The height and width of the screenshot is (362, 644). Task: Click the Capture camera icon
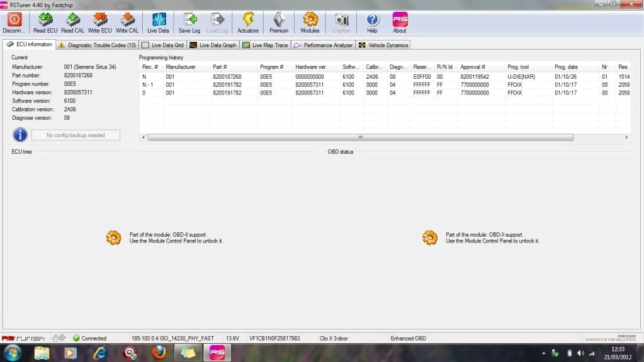(x=341, y=20)
